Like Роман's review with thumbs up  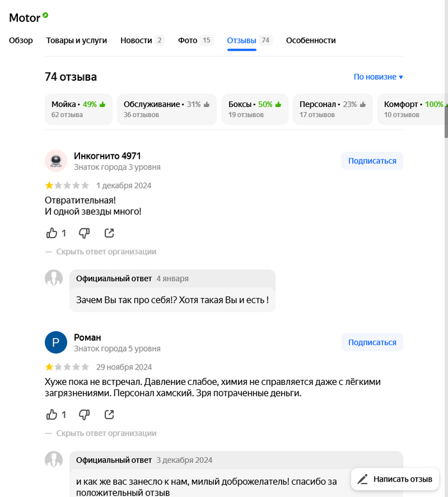[52, 414]
